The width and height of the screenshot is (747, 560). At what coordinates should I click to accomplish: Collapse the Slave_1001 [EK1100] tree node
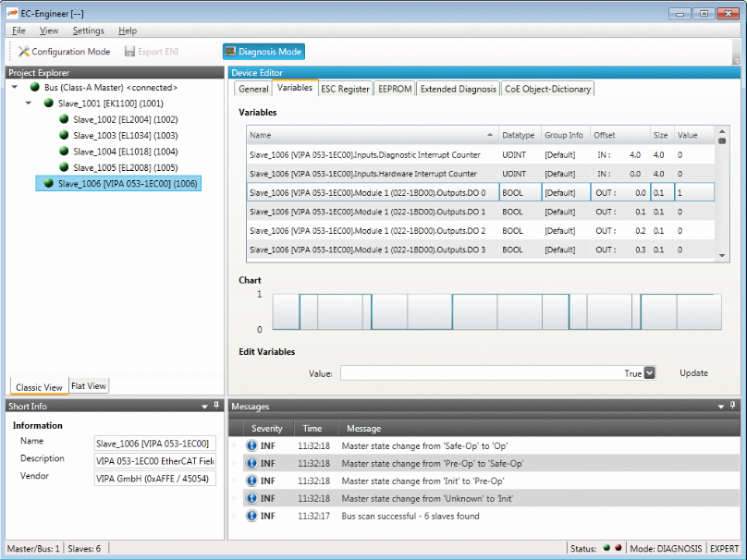[29, 103]
